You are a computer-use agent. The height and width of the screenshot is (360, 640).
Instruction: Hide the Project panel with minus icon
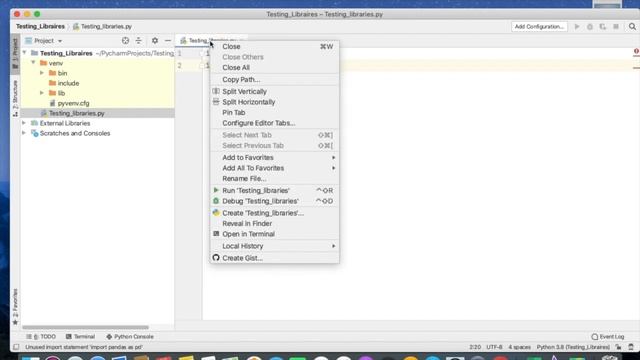[168, 40]
